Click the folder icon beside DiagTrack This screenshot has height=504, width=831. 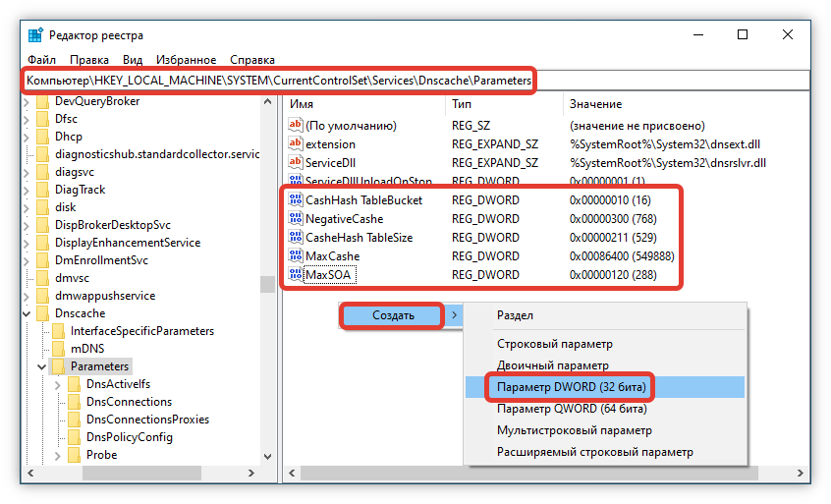(x=42, y=190)
